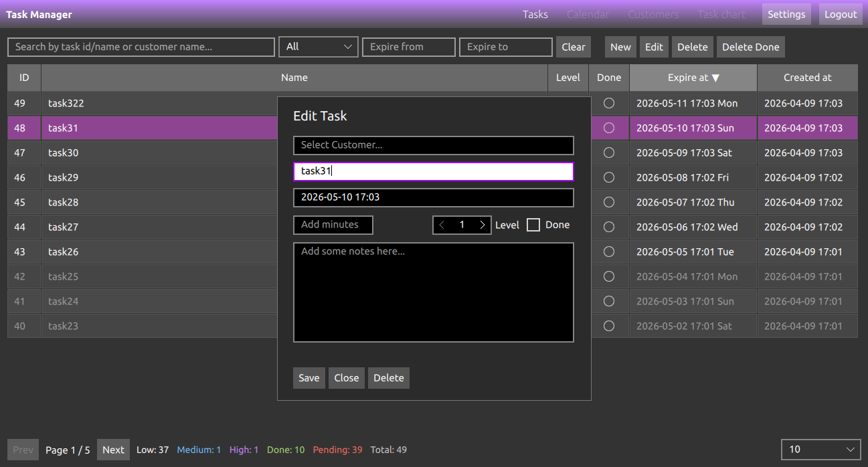The width and height of the screenshot is (868, 467).
Task: Click the Low: 37 status count
Action: [x=153, y=450]
